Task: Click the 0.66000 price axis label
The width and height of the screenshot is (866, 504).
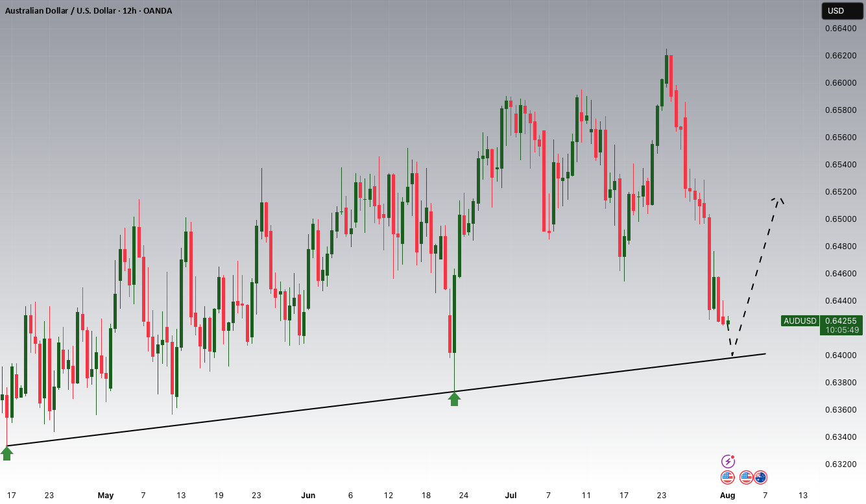Action: 841,83
